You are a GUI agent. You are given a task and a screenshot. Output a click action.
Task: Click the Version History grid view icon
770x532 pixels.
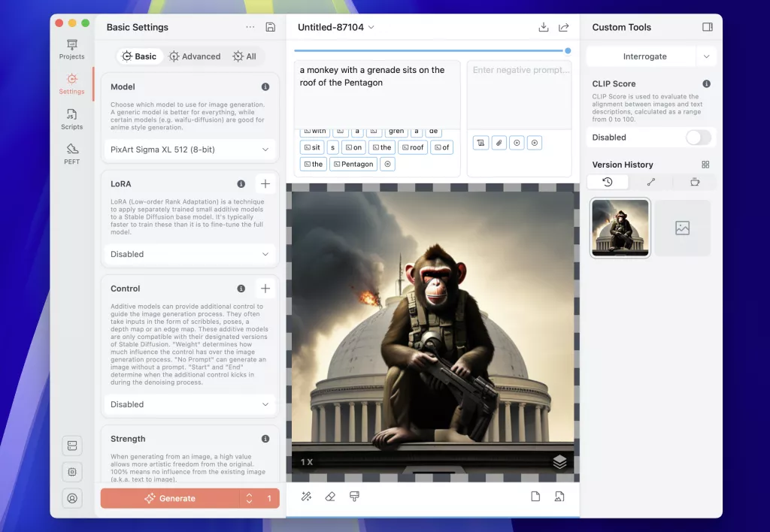coord(705,165)
